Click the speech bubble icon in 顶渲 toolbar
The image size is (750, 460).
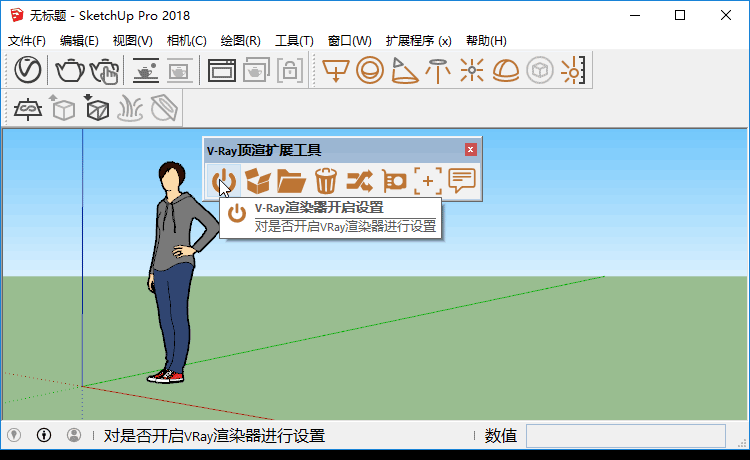point(462,181)
